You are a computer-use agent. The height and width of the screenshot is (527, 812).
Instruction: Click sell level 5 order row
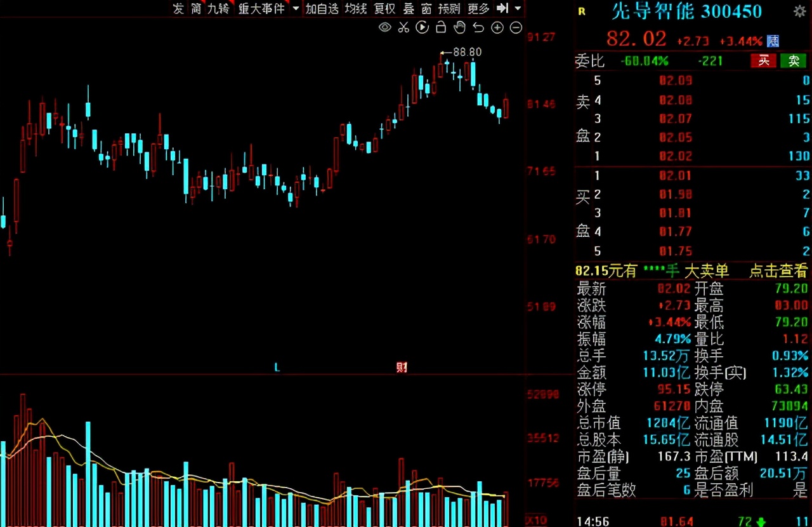click(x=693, y=81)
